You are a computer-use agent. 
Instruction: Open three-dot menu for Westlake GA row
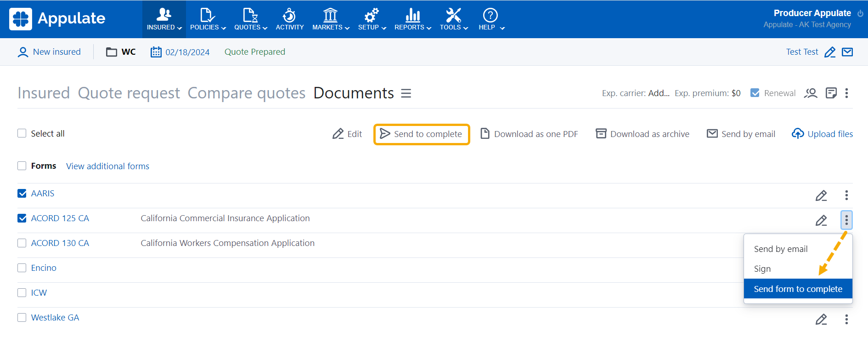pos(846,320)
